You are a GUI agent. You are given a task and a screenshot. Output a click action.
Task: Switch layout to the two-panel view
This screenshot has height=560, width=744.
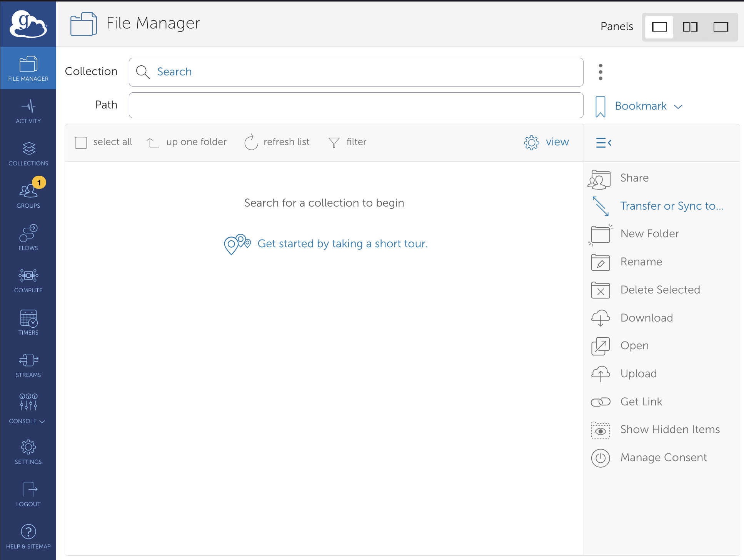[x=690, y=27]
